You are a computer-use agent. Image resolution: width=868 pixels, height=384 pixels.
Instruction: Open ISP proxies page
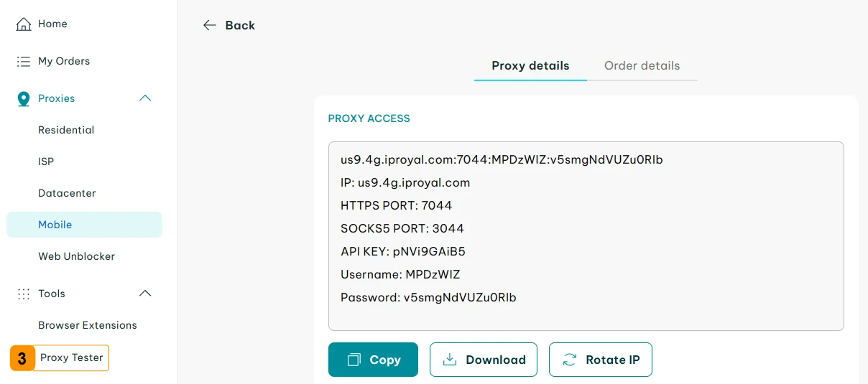[x=46, y=161]
